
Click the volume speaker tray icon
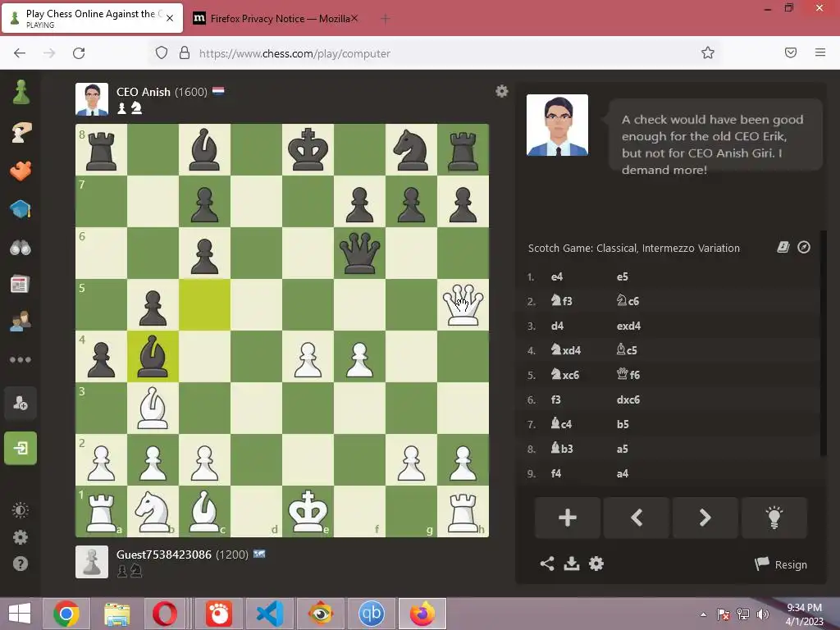[x=762, y=614]
